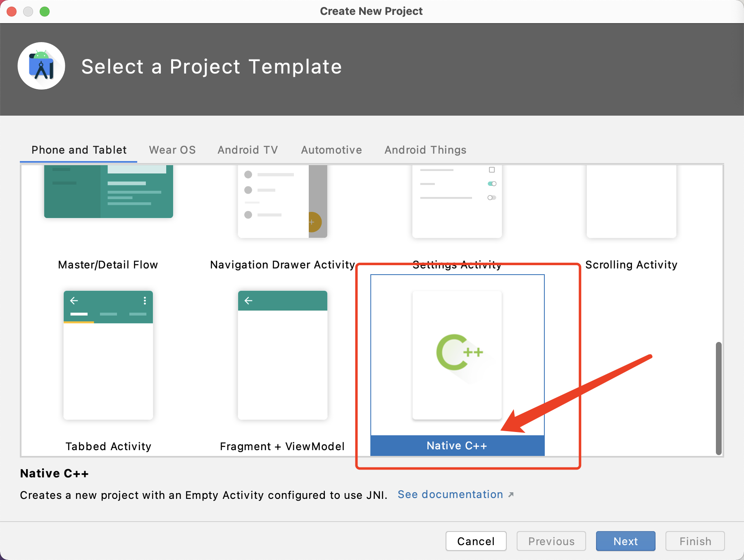Click the Scrolling Activity label
The width and height of the screenshot is (744, 560).
(632, 265)
